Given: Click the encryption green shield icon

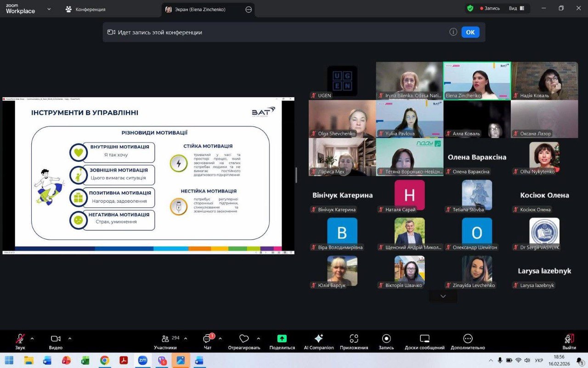Looking at the screenshot, I should [x=470, y=8].
